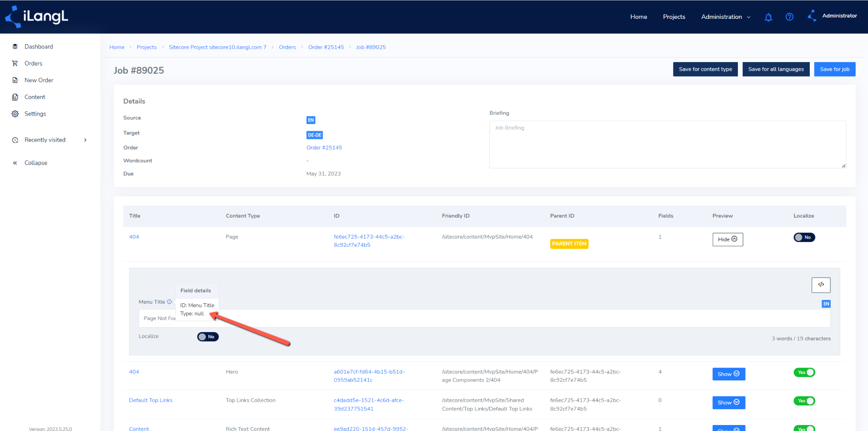Open Order #25145 link in Details
Screen dimensions: 868x431
click(x=324, y=147)
